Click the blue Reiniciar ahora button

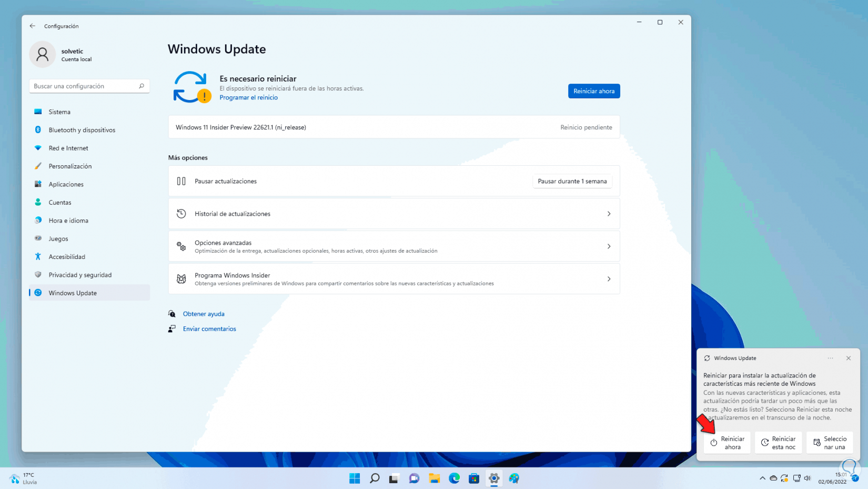click(x=594, y=91)
